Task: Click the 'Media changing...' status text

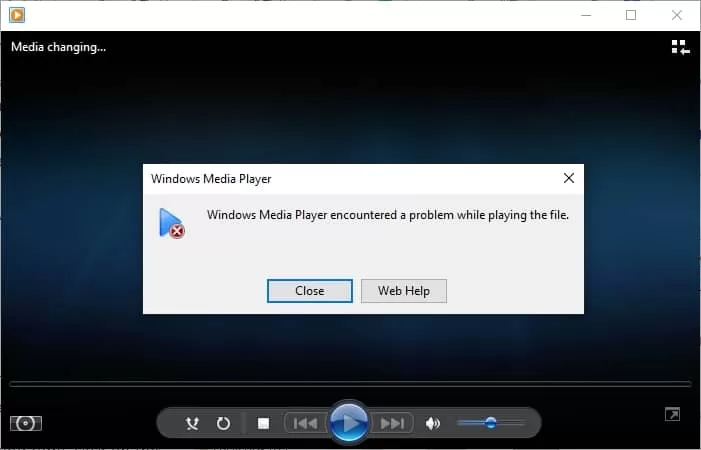Action: [x=59, y=47]
